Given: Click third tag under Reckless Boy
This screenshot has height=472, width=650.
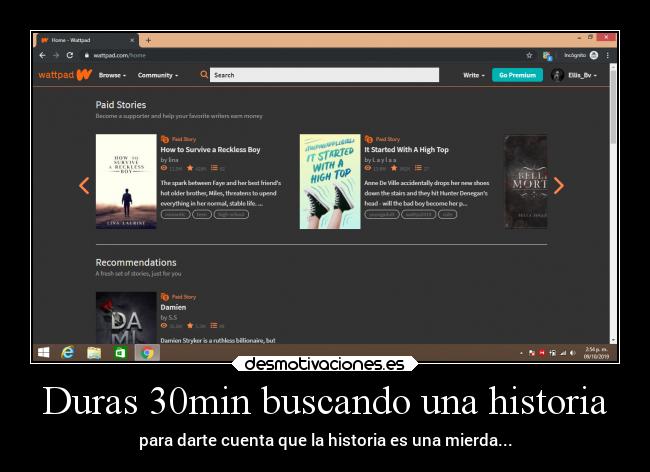Looking at the screenshot, I should click(x=231, y=214).
